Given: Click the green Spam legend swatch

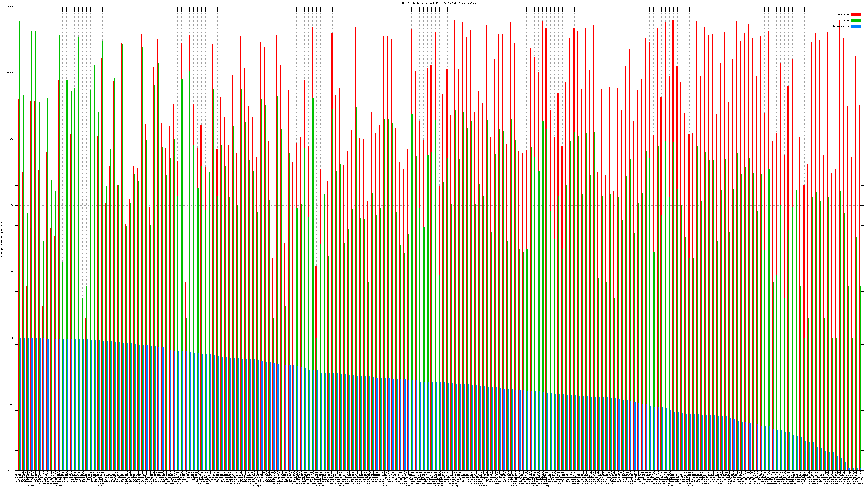Looking at the screenshot, I should click(856, 21).
